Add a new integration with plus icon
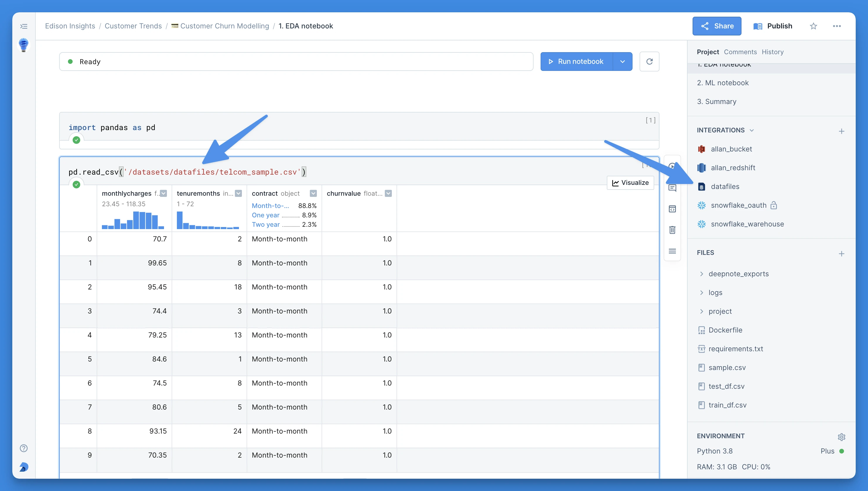868x491 pixels. (841, 131)
